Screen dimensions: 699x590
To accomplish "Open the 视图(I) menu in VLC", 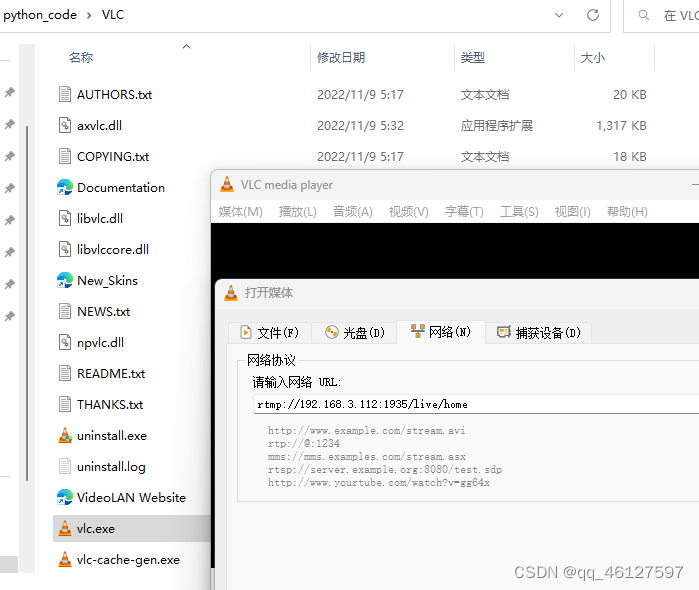I will click(x=572, y=211).
